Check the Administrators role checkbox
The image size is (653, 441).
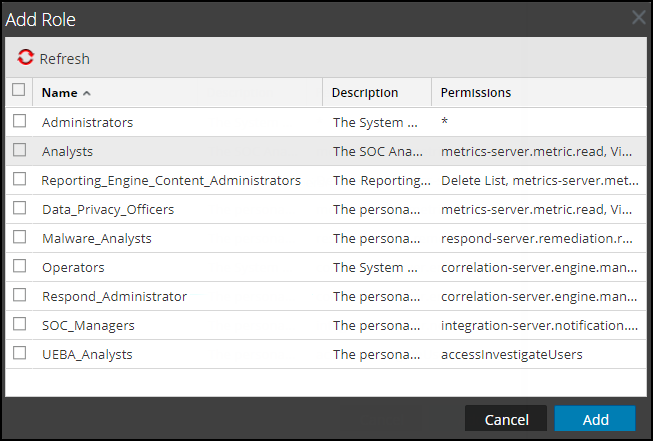19,122
